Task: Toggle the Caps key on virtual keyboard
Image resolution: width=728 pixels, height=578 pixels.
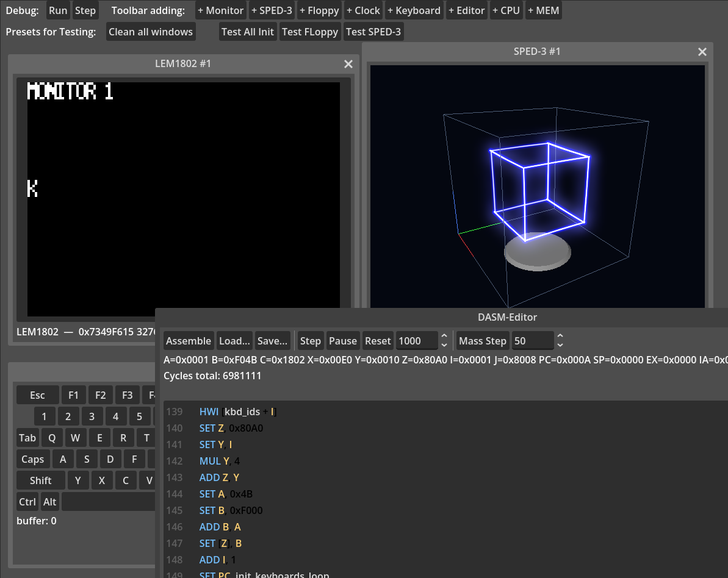Action: [x=32, y=459]
